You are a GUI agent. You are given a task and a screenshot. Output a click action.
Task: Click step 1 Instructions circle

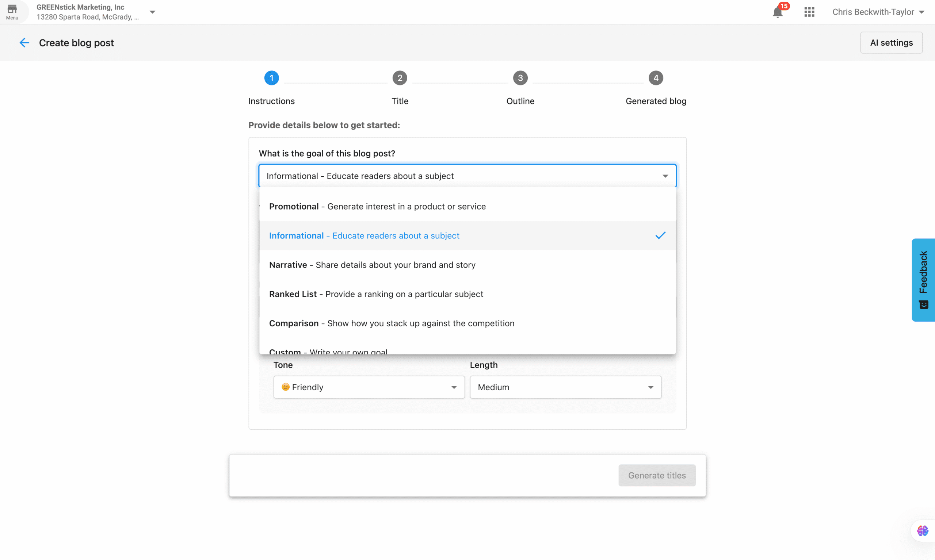pos(271,78)
